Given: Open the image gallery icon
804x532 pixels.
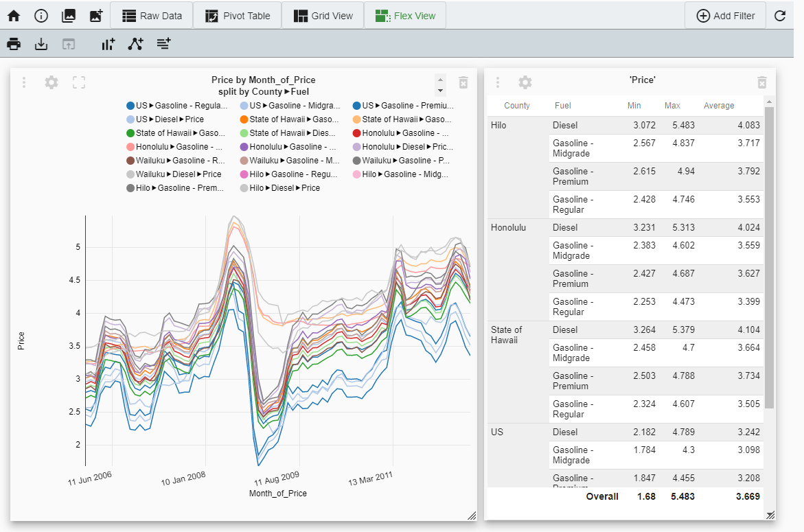Looking at the screenshot, I should pyautogui.click(x=68, y=16).
